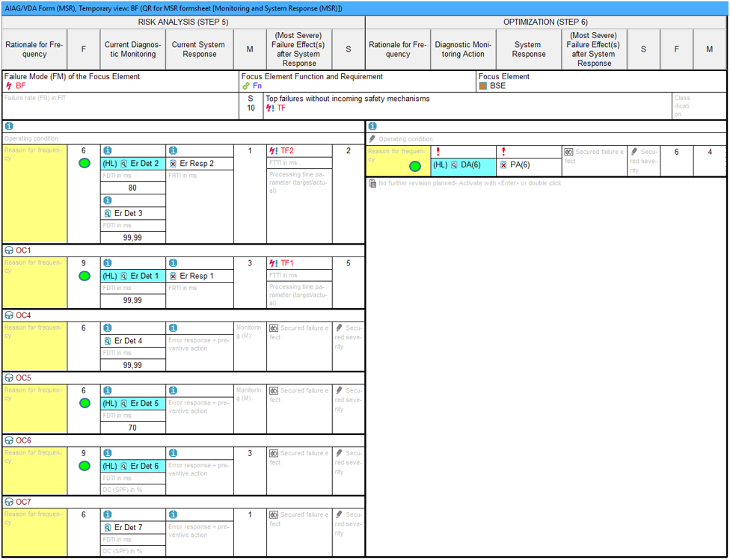Click the info icon above Er Det 5
The width and height of the screenshot is (730, 560).
tap(108, 390)
